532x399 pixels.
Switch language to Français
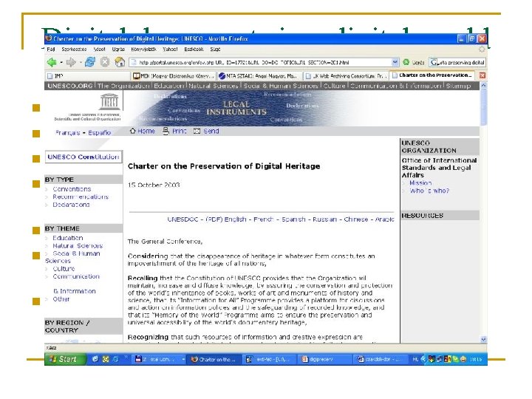click(68, 133)
